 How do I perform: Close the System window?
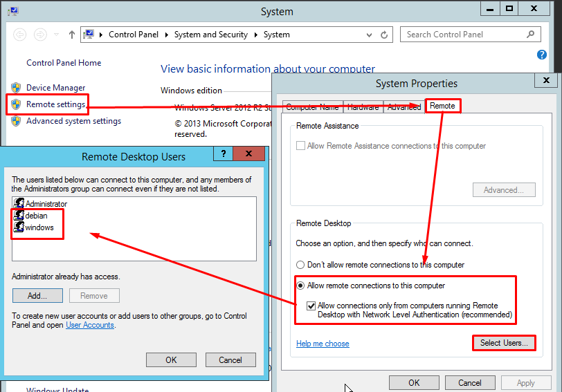click(534, 8)
